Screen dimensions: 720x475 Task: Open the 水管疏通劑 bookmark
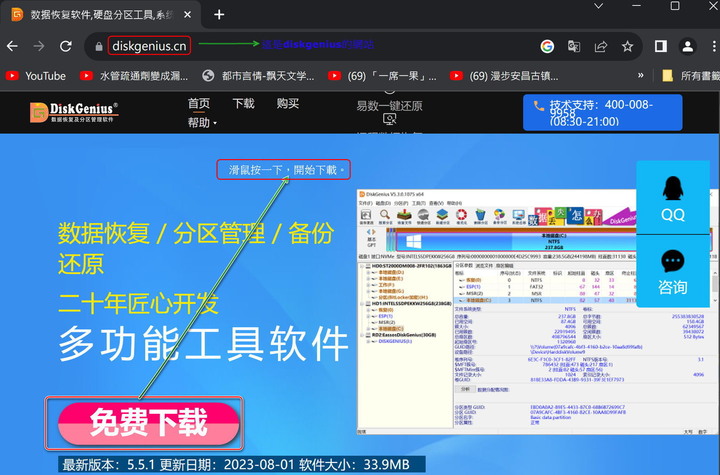click(x=134, y=76)
